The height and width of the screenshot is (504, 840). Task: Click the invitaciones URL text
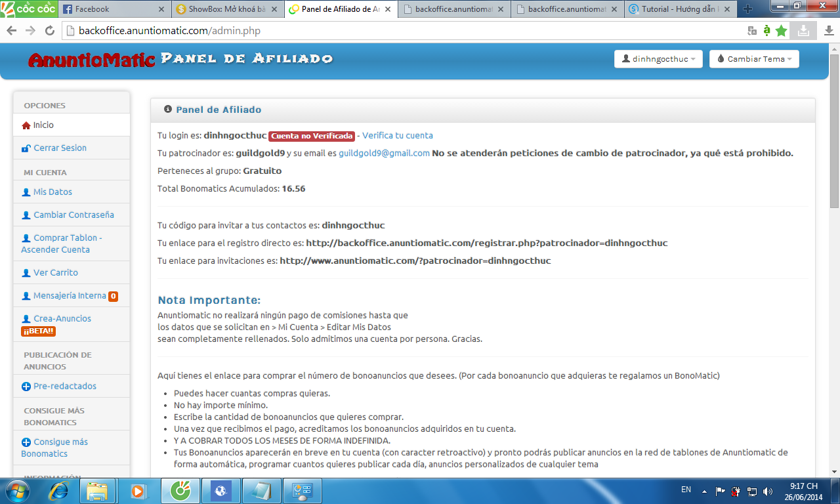415,261
